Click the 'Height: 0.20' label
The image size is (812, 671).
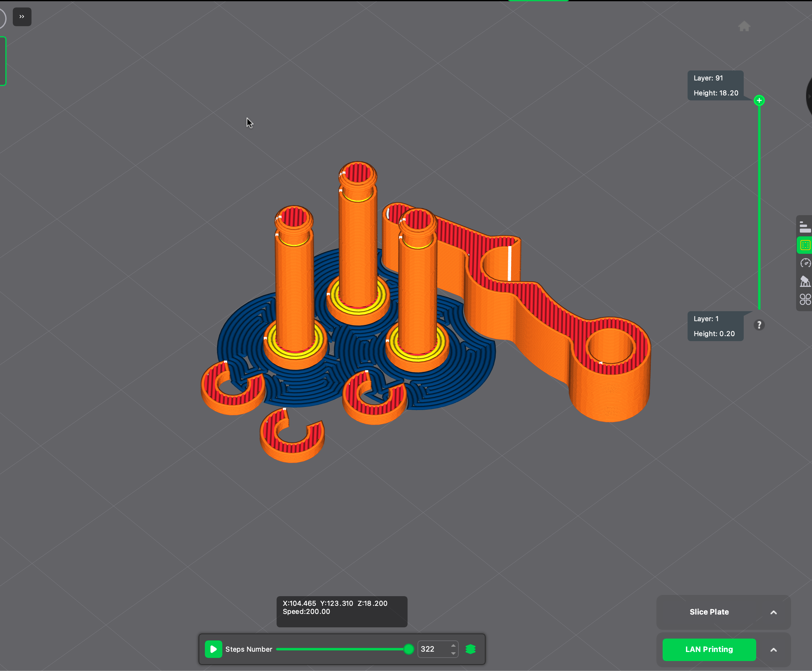coord(714,334)
